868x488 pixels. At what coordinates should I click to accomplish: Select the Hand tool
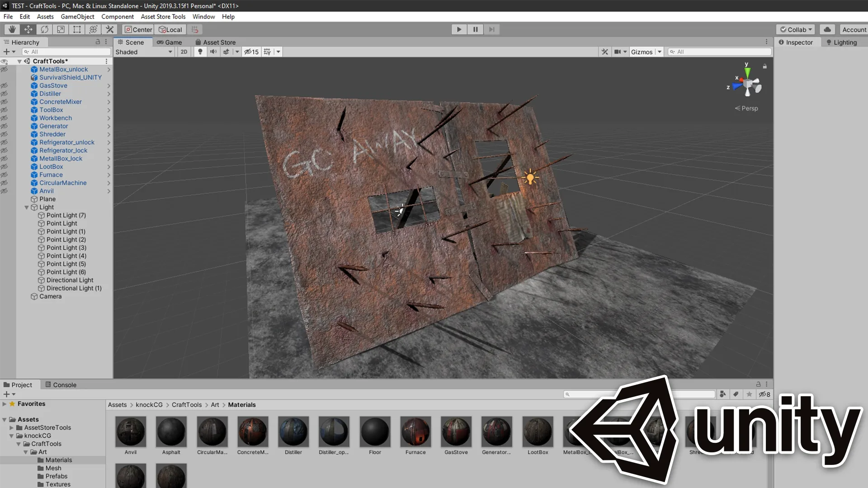tap(12, 29)
